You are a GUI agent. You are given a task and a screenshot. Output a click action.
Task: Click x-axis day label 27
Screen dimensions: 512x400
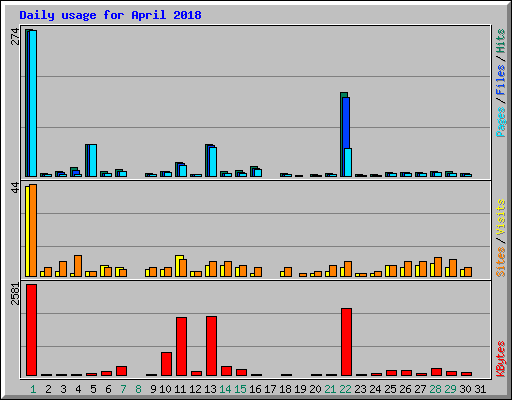[x=420, y=389]
